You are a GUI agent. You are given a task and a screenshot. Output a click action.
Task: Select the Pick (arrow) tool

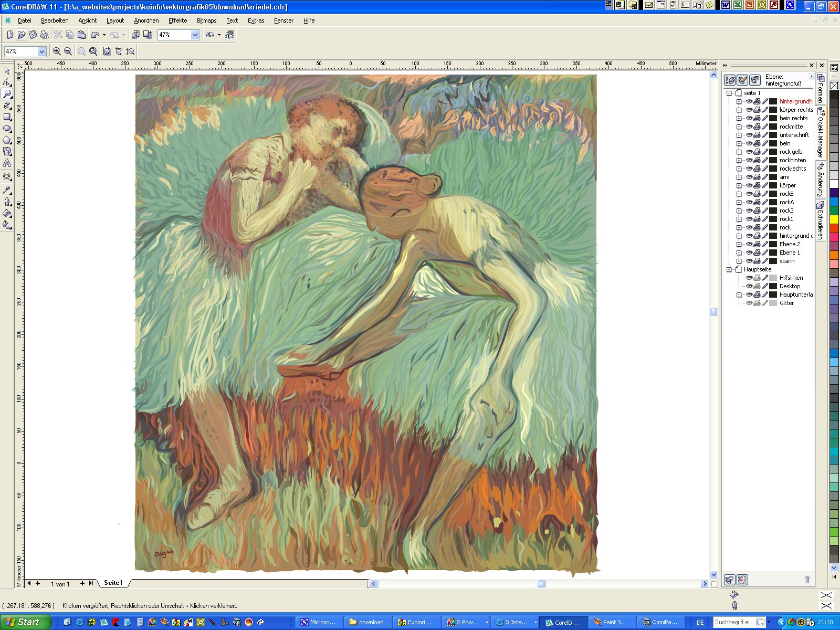[x=7, y=70]
